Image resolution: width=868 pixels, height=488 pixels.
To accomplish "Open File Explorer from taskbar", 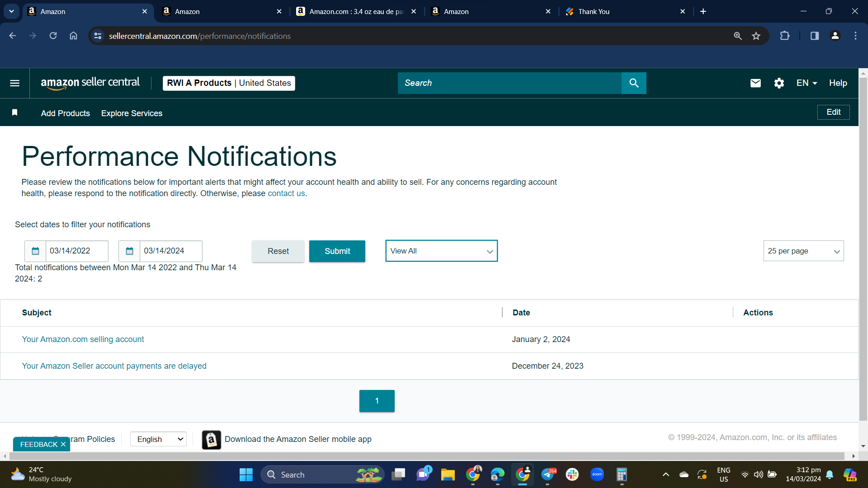I will [448, 475].
